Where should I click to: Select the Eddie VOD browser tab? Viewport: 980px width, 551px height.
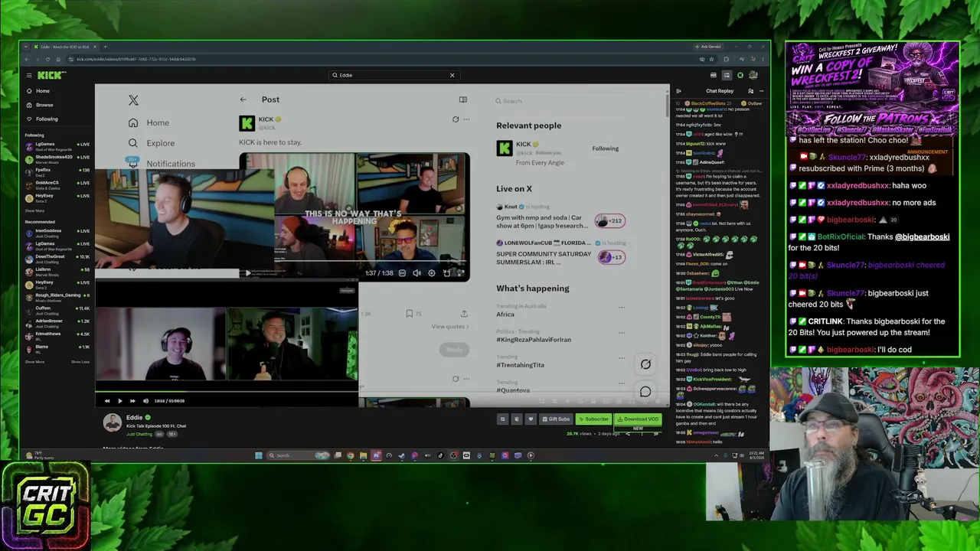(65, 47)
